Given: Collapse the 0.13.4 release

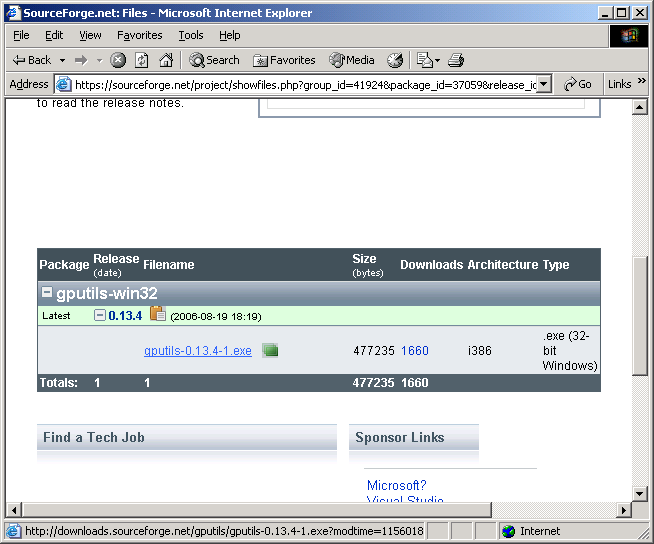Looking at the screenshot, I should pos(100,315).
